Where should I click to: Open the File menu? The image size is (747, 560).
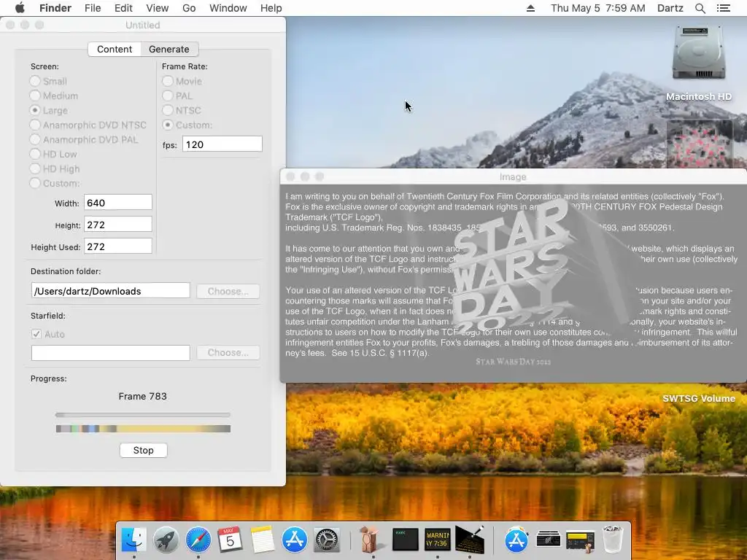[93, 8]
